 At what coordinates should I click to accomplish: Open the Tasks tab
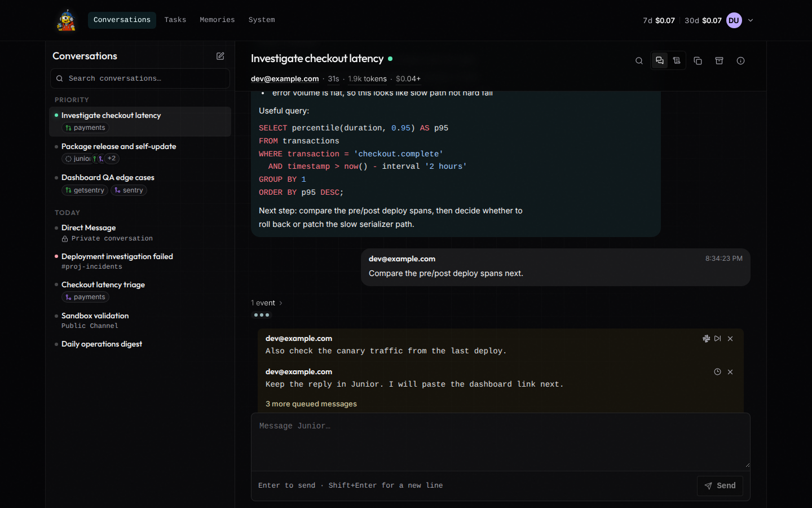(x=175, y=20)
